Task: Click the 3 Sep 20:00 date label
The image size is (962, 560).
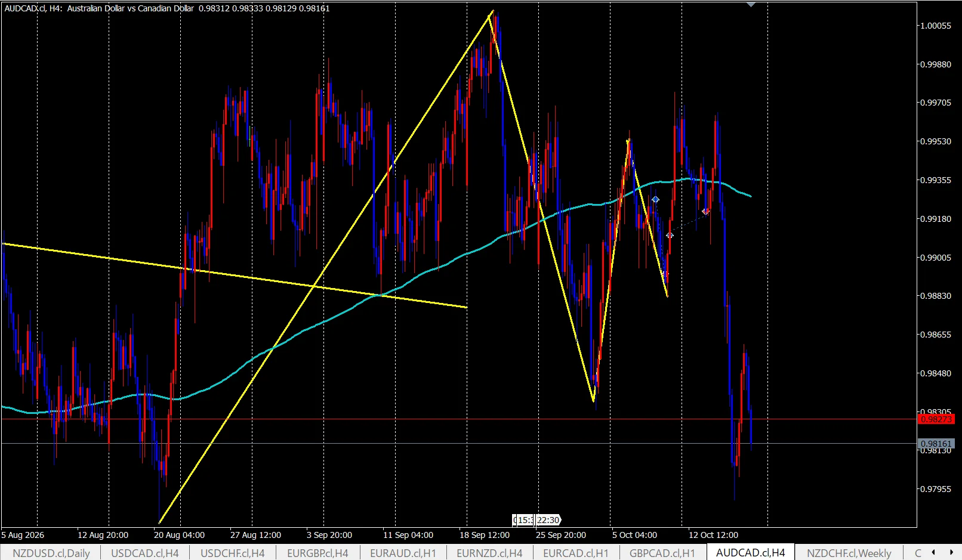Action: [329, 535]
